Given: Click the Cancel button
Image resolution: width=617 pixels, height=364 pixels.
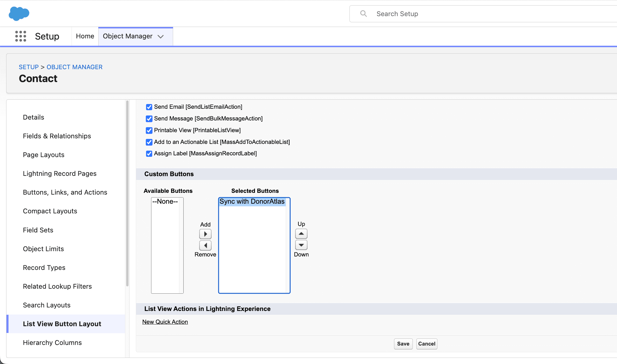Looking at the screenshot, I should (427, 344).
